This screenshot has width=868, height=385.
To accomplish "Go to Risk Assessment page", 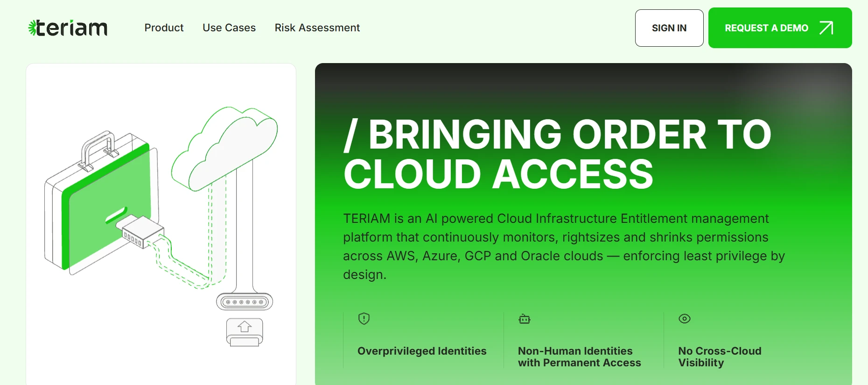I will [x=317, y=28].
